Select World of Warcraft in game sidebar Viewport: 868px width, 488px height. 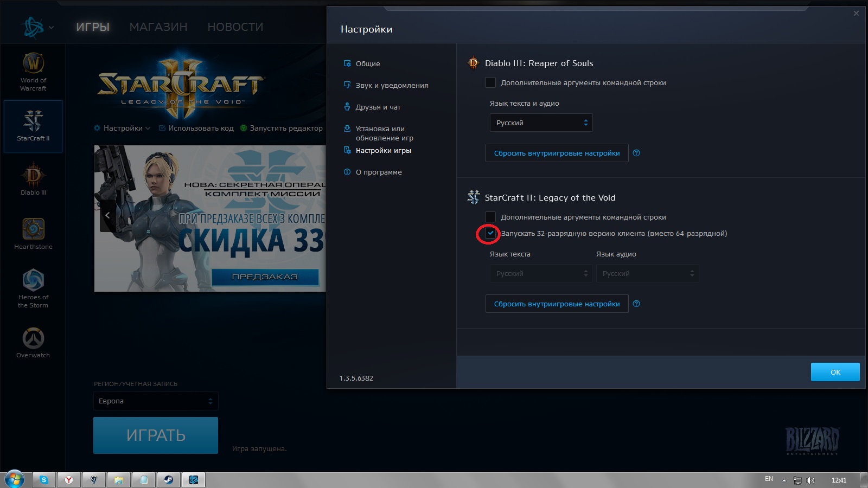point(33,72)
